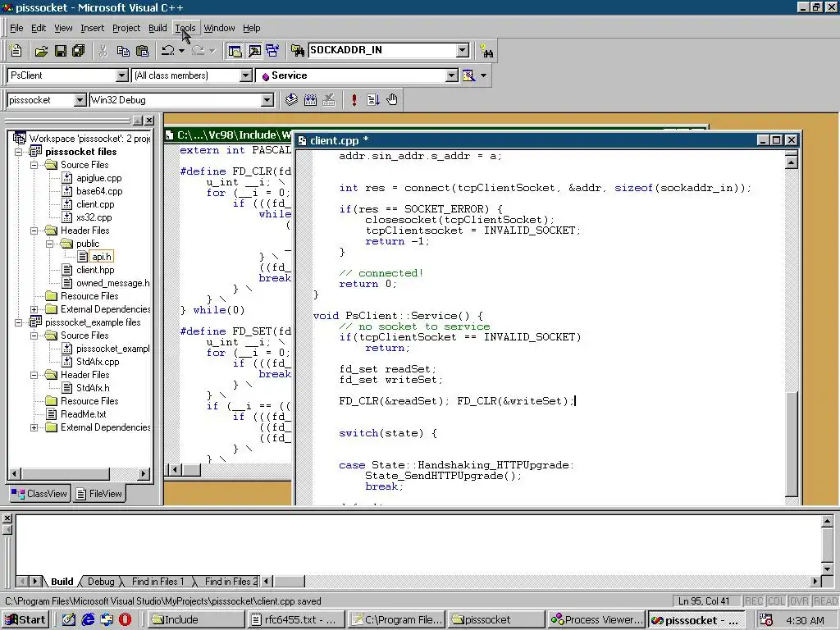Open the WizardBar actions dropdown arrow
The width and height of the screenshot is (840, 630).
point(484,75)
